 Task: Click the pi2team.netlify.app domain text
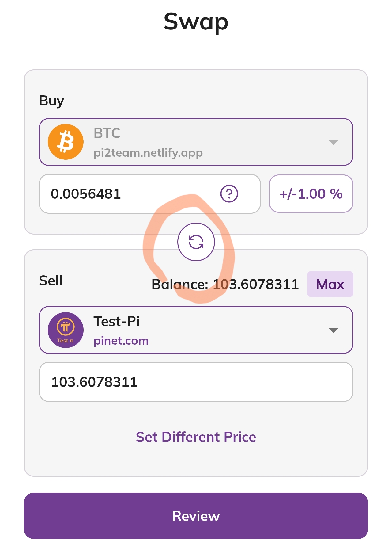148,153
